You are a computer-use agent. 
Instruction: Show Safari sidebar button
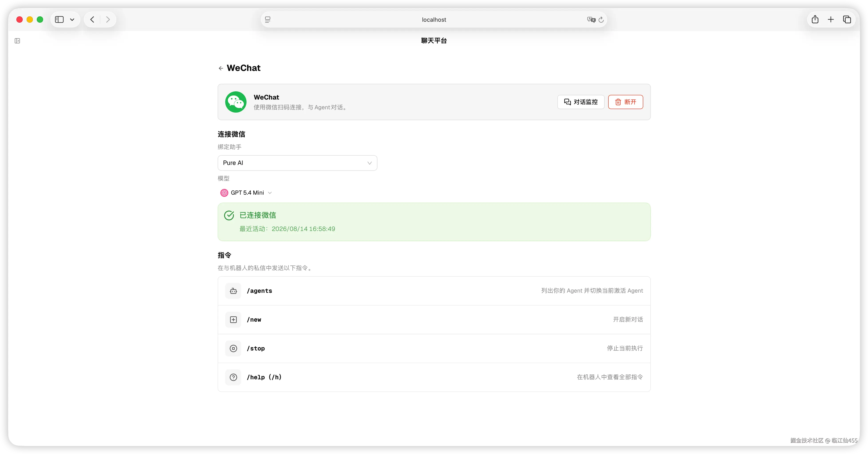(x=59, y=20)
